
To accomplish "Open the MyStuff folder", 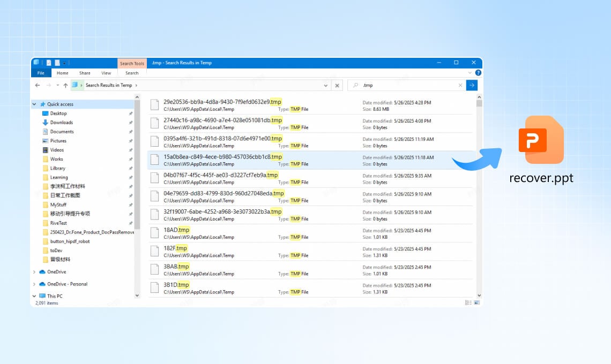I will 58,205.
